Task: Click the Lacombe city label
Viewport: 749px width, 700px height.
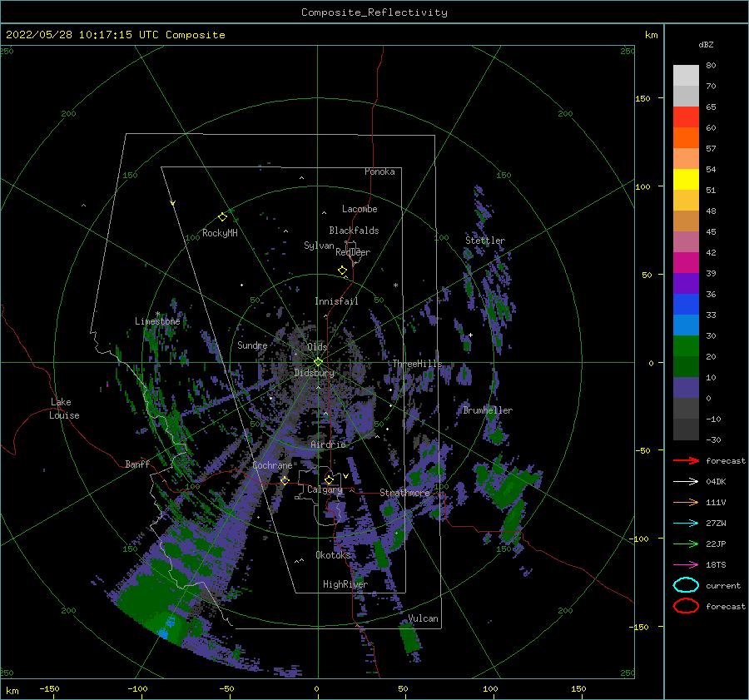Action: 360,209
